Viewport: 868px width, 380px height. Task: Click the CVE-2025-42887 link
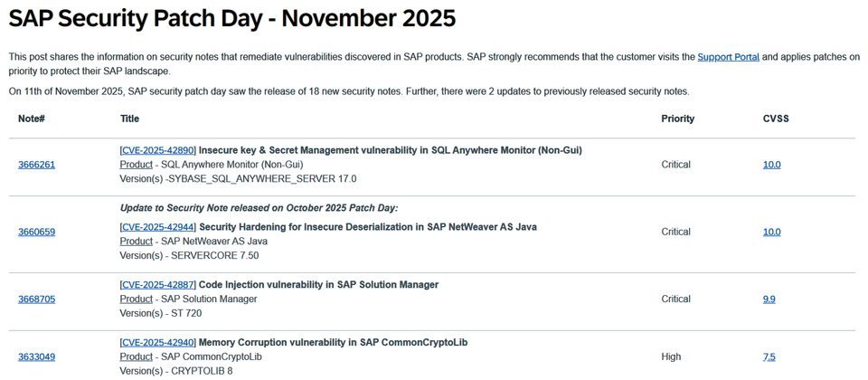pyautogui.click(x=157, y=285)
